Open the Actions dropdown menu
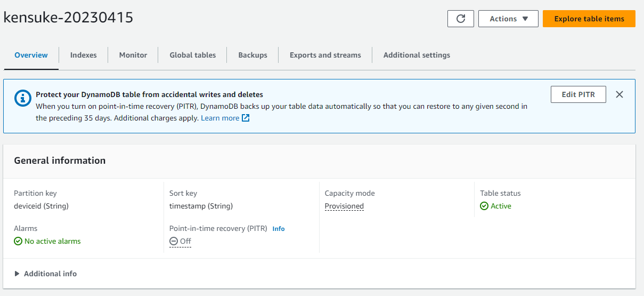 pos(508,19)
